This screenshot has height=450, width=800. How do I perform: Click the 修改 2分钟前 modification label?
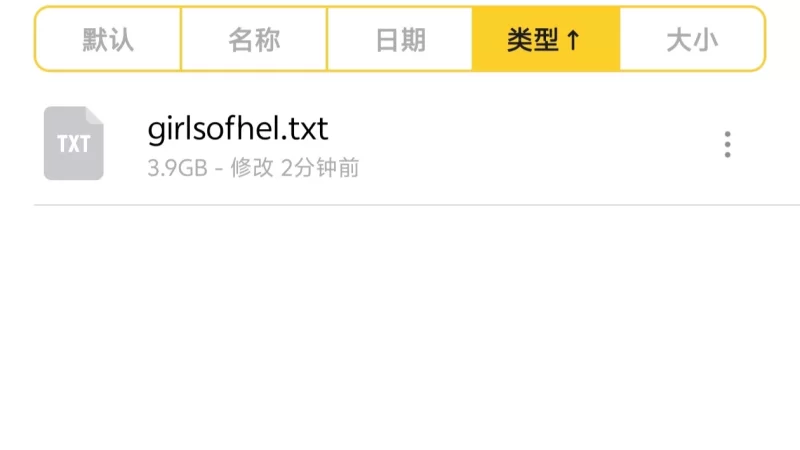pyautogui.click(x=295, y=168)
